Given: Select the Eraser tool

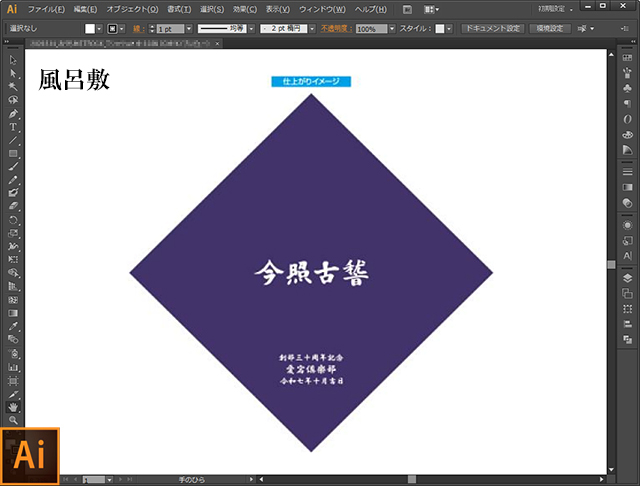Looking at the screenshot, I should click(13, 206).
